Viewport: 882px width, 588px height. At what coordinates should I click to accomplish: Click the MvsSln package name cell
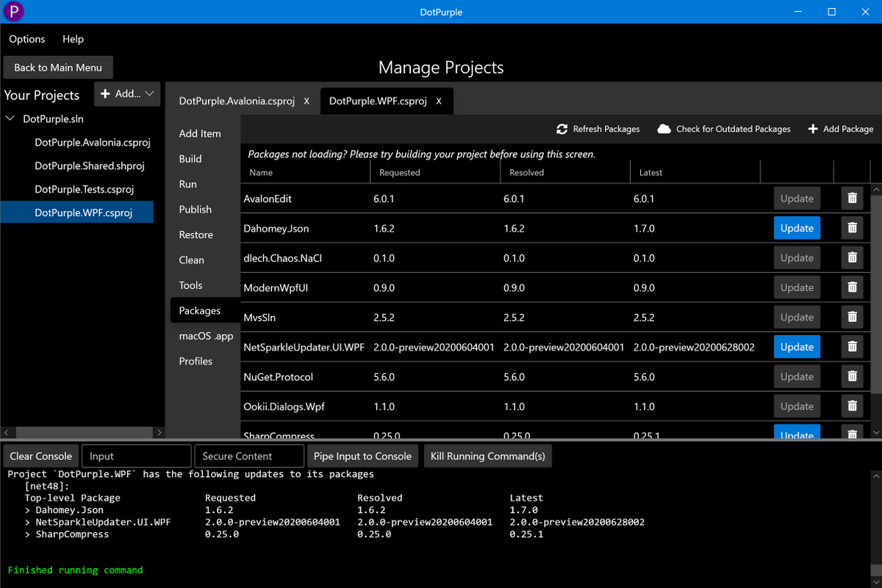click(x=259, y=318)
